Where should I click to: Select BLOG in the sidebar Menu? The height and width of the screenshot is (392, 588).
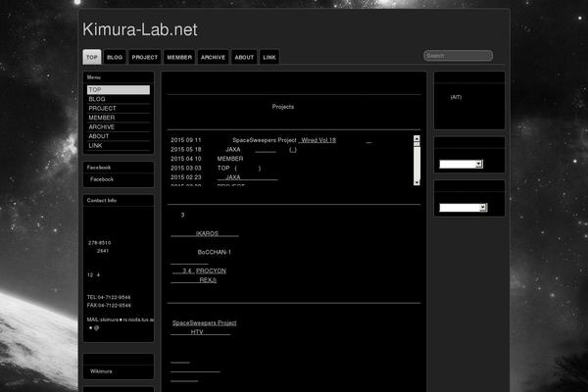(x=119, y=99)
